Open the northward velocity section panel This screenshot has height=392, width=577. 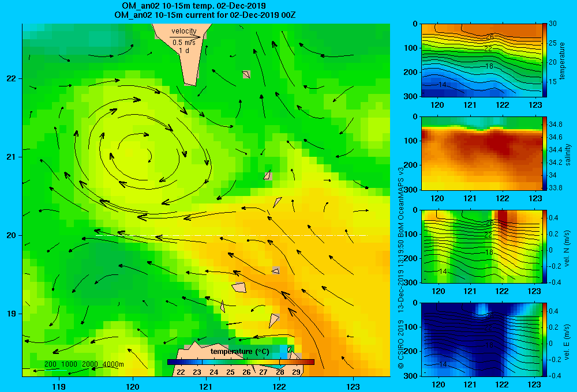click(481, 246)
